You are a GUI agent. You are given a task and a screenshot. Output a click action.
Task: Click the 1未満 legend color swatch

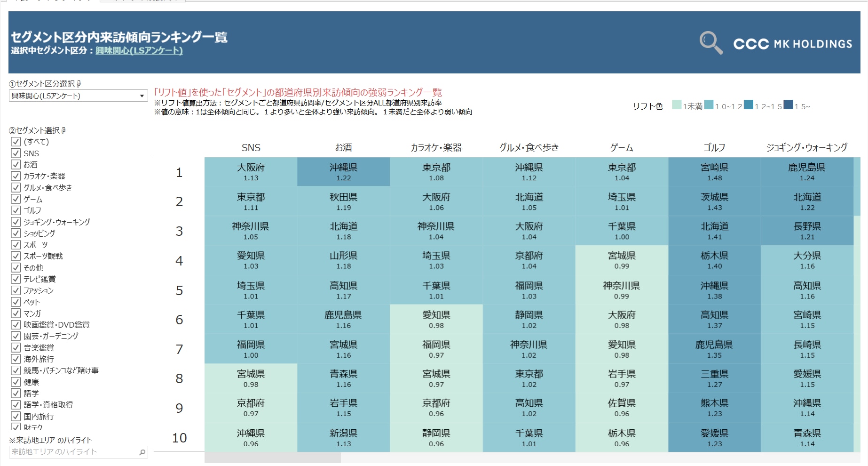[x=677, y=104]
